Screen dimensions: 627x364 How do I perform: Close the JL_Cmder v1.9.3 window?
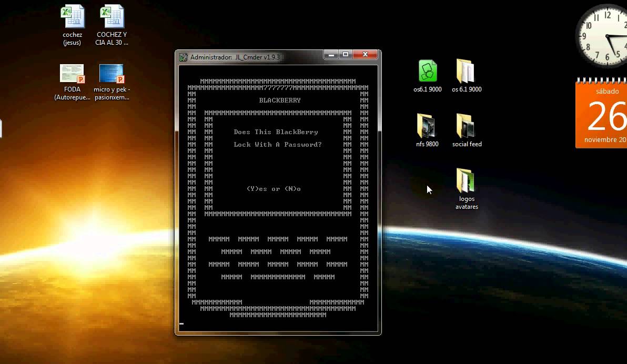point(365,55)
